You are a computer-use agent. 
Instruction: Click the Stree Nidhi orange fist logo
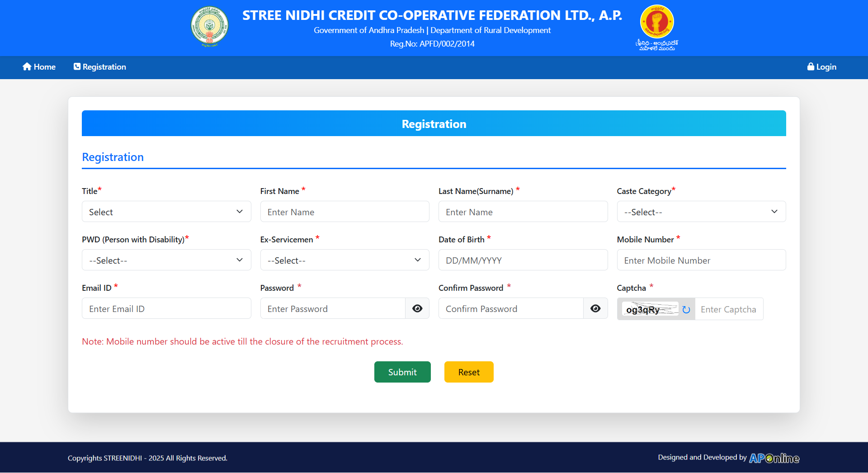coord(657,22)
